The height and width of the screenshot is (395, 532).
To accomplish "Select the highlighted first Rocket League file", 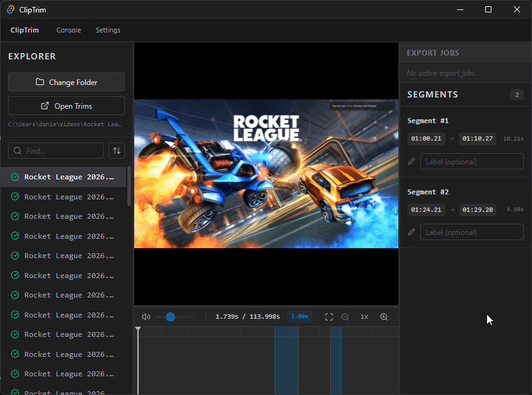I will coord(64,177).
